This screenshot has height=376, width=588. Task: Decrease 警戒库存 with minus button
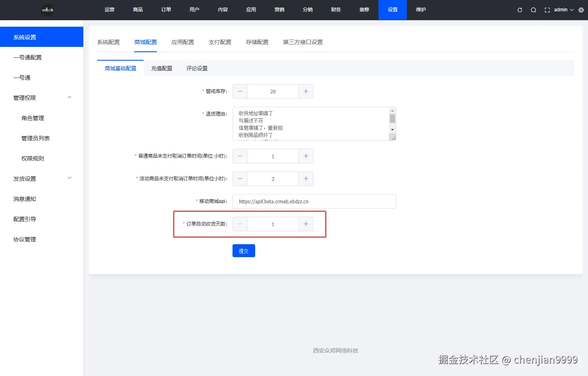click(x=240, y=91)
